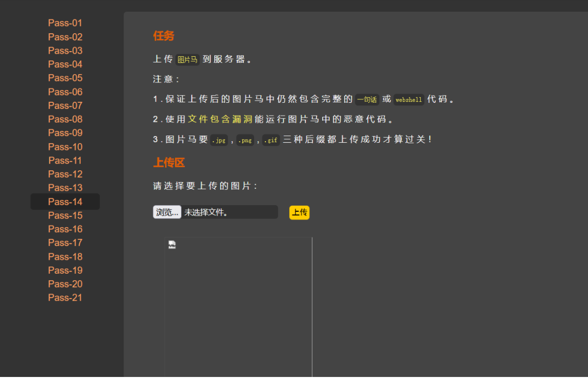Click the 未选择文件 file input field

click(230, 212)
